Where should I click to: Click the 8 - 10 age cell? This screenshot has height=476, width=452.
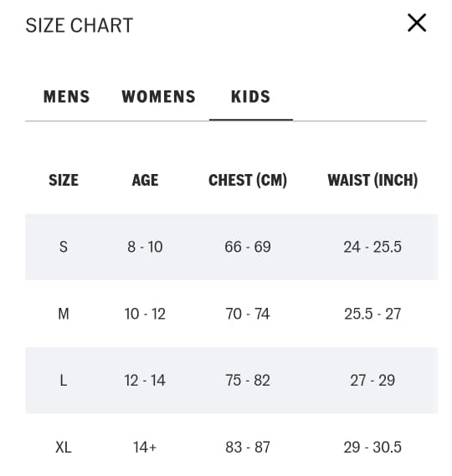145,247
